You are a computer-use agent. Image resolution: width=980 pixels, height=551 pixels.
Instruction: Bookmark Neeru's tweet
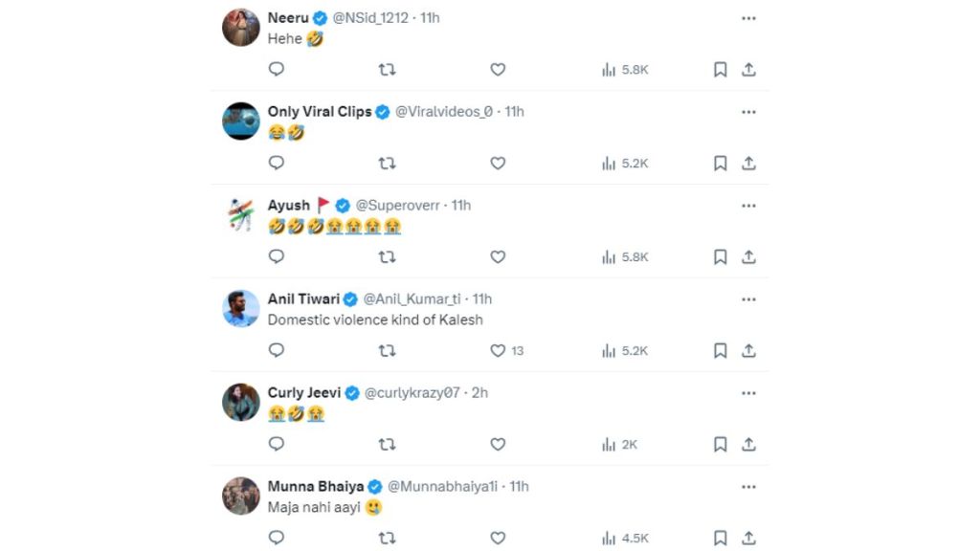(720, 69)
